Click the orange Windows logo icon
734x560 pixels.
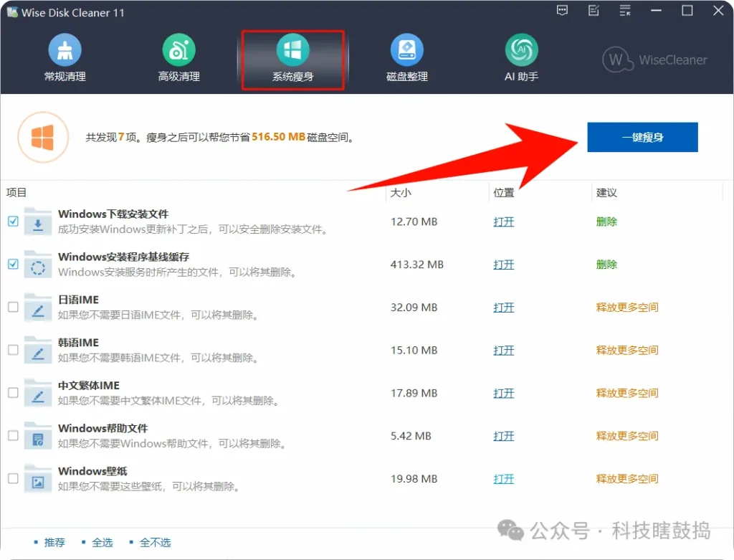tap(43, 137)
